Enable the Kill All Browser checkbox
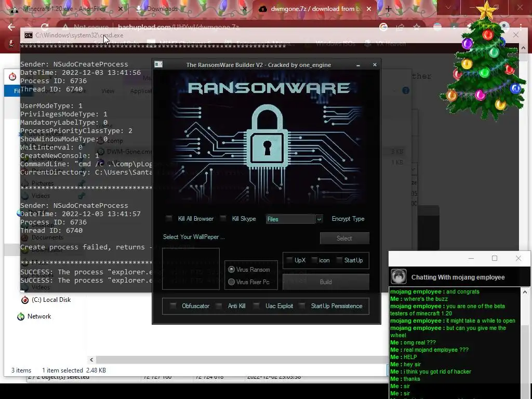The height and width of the screenshot is (399, 532). pyautogui.click(x=169, y=219)
